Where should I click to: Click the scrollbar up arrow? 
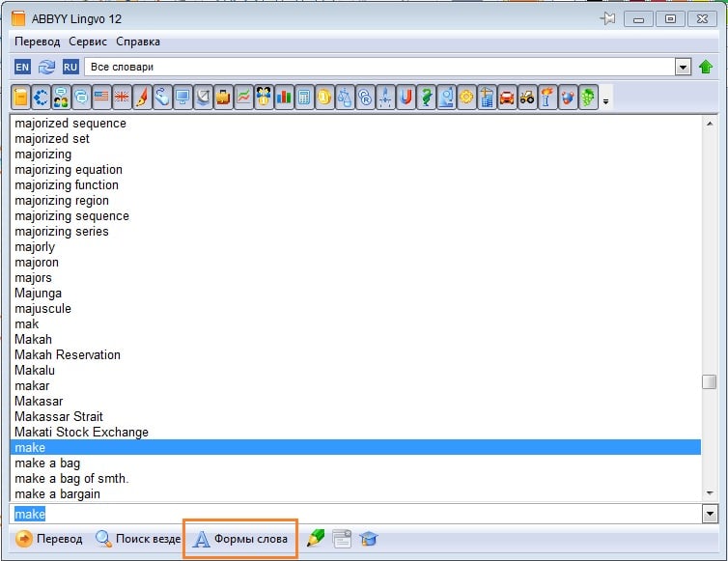pos(710,124)
